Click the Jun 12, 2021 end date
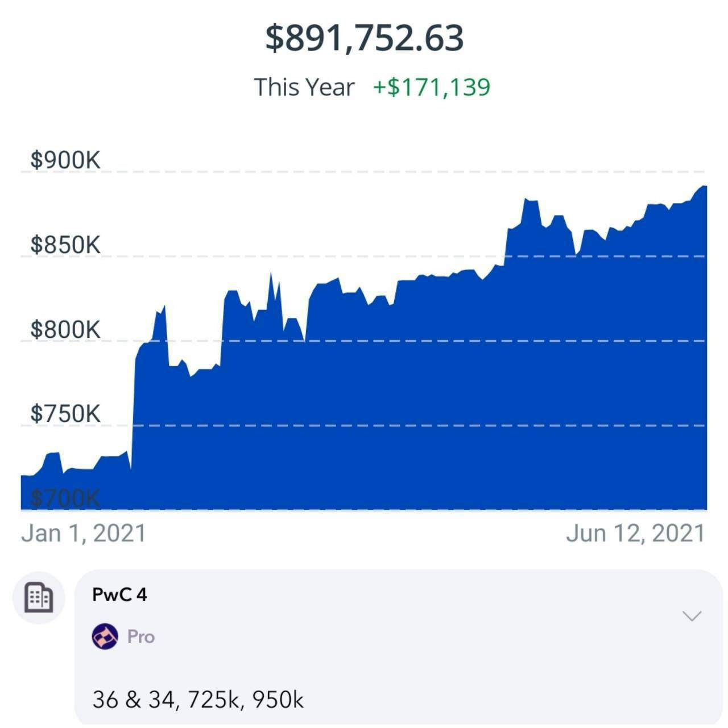The height and width of the screenshot is (728, 728). [635, 533]
